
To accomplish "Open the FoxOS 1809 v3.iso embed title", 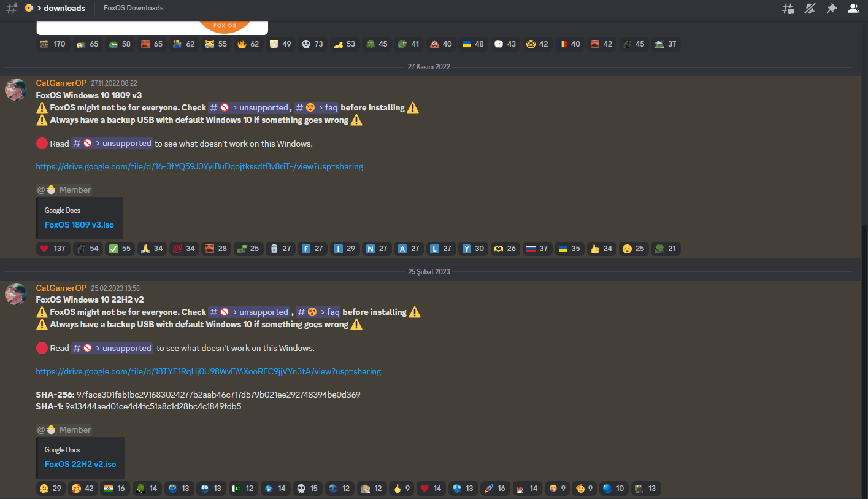I will (79, 225).
